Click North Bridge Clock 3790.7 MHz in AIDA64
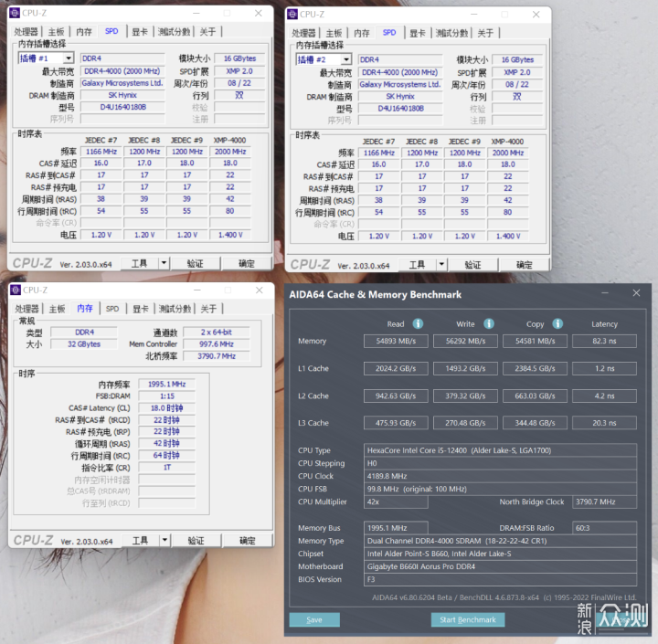This screenshot has height=644, width=658. [604, 501]
